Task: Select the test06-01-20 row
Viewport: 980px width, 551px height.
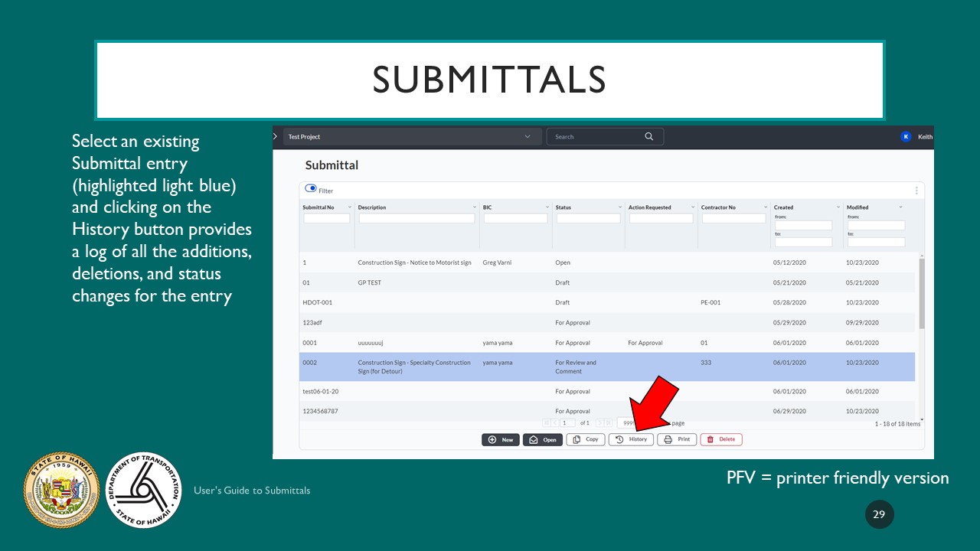Action: [607, 391]
